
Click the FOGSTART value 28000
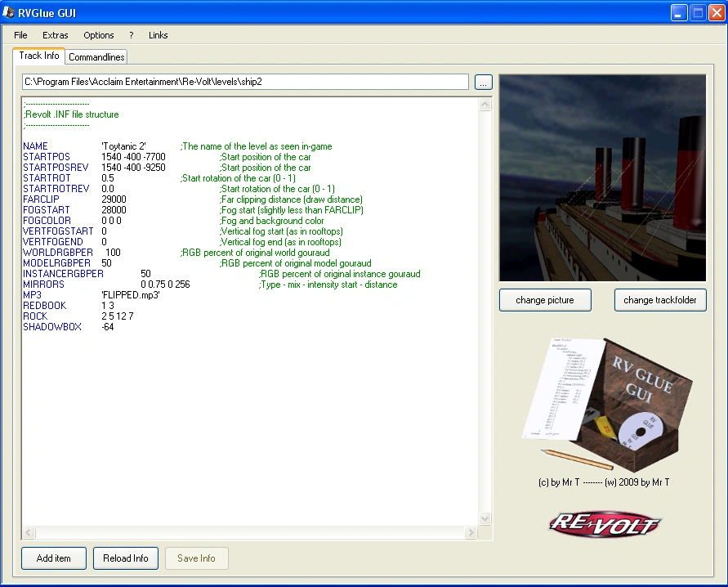click(114, 210)
